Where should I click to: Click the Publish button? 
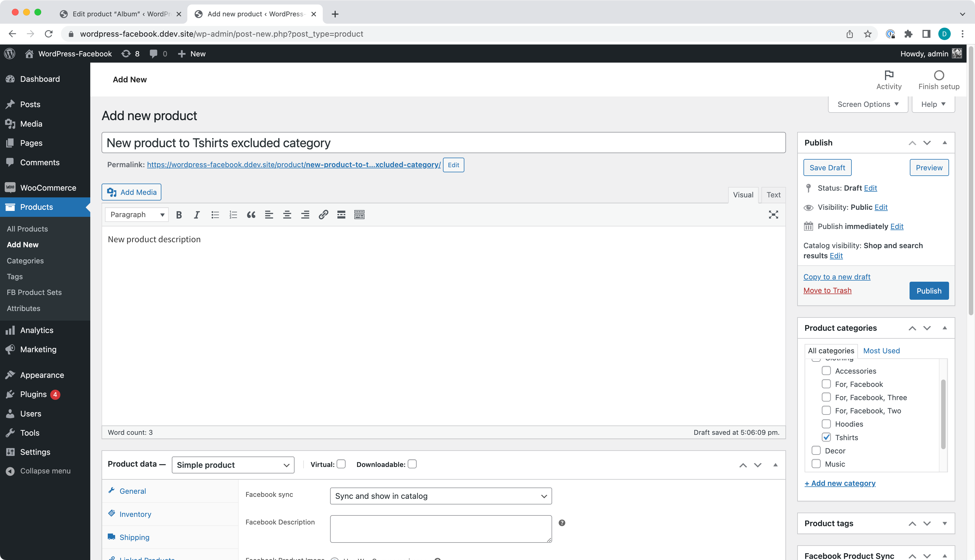point(929,290)
